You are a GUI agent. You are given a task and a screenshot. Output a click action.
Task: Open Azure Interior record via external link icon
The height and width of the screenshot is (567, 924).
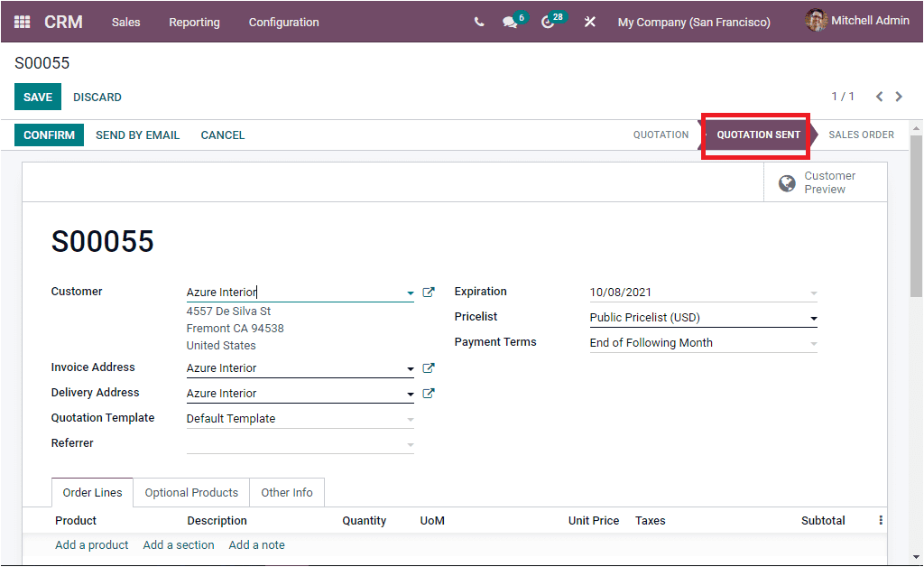429,292
